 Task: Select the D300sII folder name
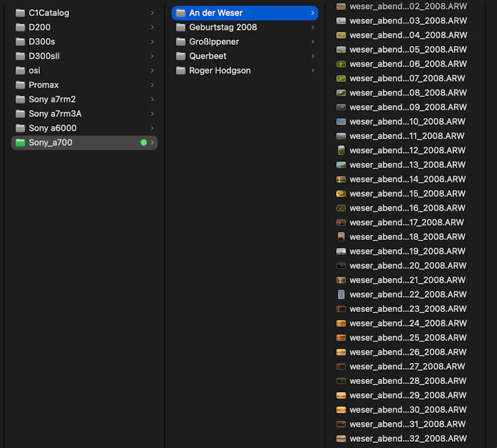44,56
